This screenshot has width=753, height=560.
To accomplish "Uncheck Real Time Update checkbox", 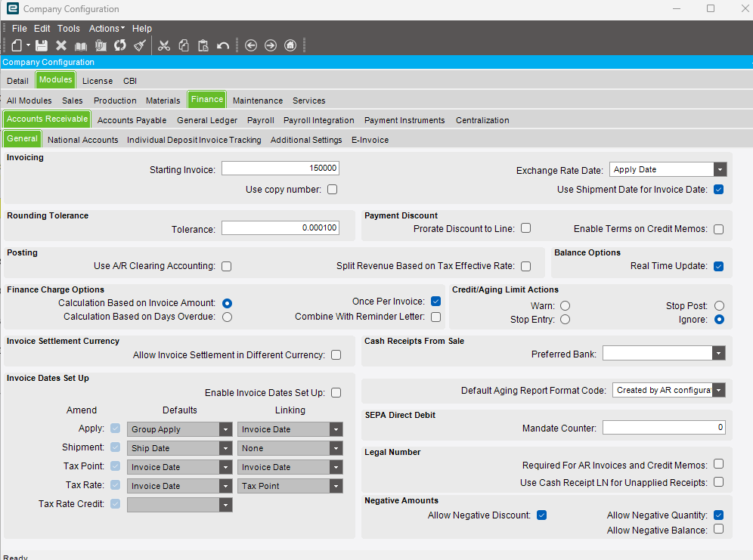I will coord(718,266).
